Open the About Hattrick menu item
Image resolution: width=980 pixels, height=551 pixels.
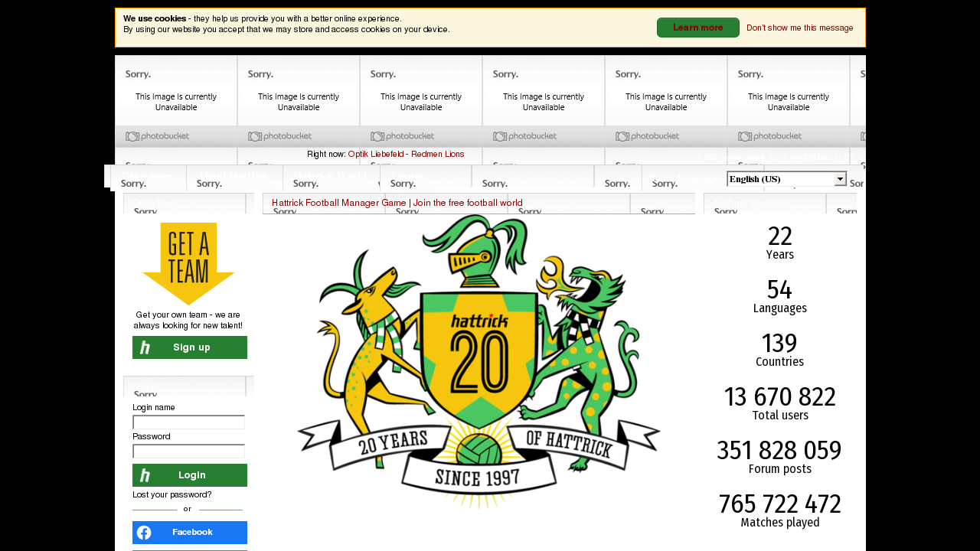pyautogui.click(x=234, y=176)
